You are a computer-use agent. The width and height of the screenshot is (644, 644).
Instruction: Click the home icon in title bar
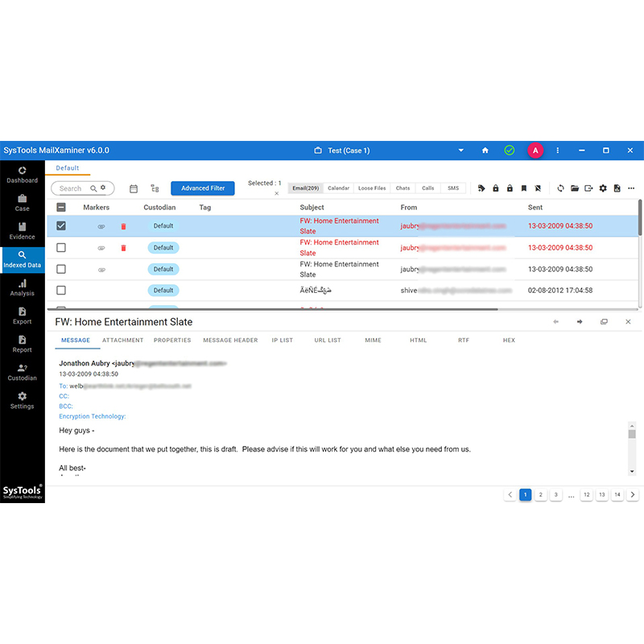point(485,151)
